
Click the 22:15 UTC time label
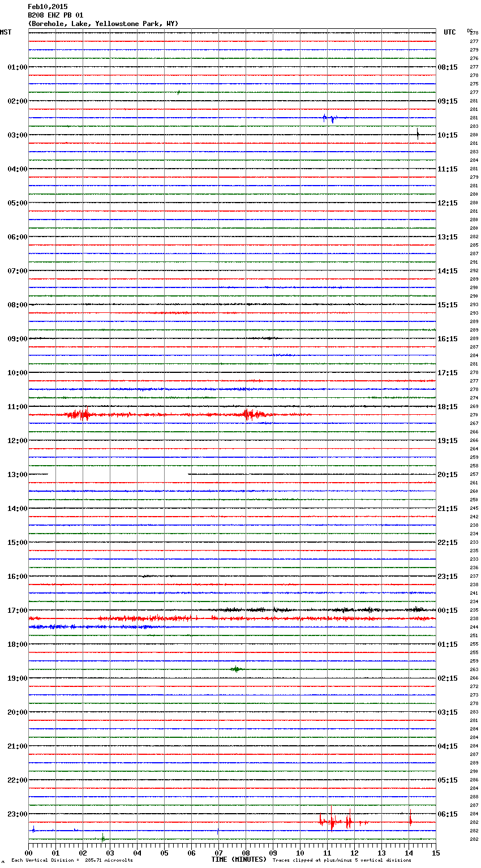point(448,542)
